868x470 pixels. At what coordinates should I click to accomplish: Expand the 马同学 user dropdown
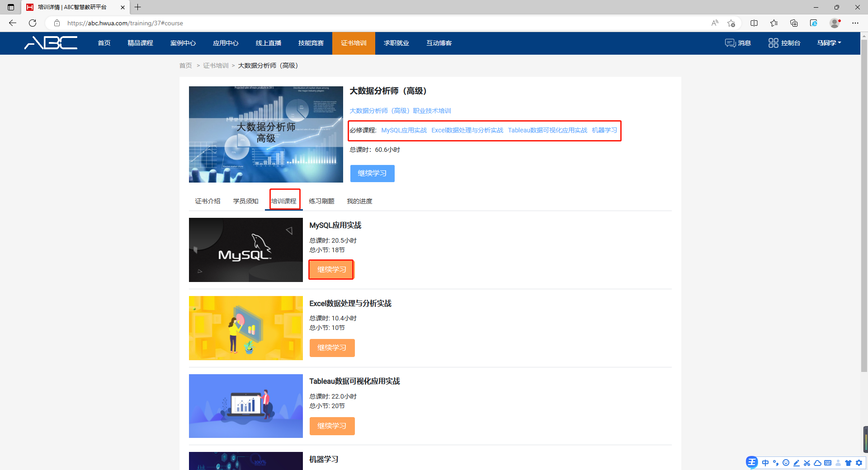[x=829, y=43]
